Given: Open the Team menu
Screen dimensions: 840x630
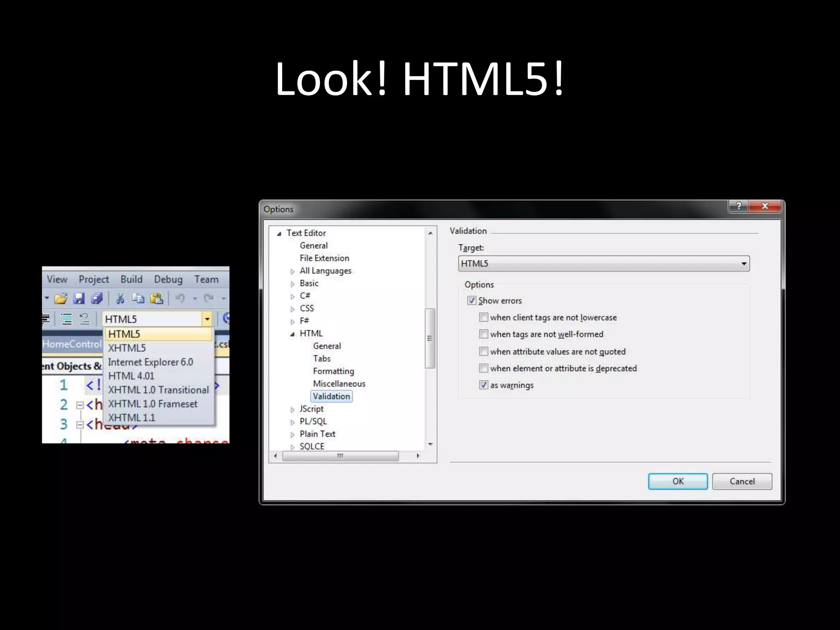Looking at the screenshot, I should click(206, 279).
